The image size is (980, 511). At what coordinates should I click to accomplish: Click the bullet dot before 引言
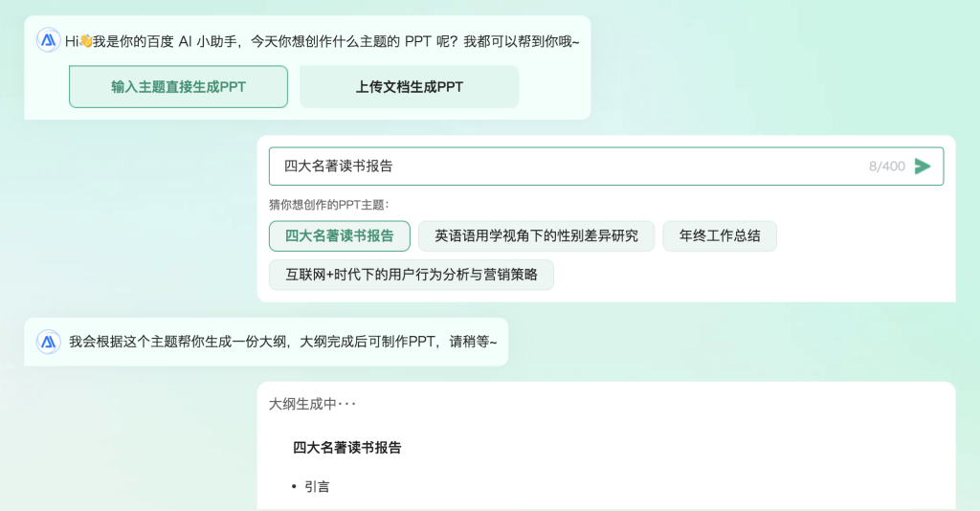click(294, 487)
